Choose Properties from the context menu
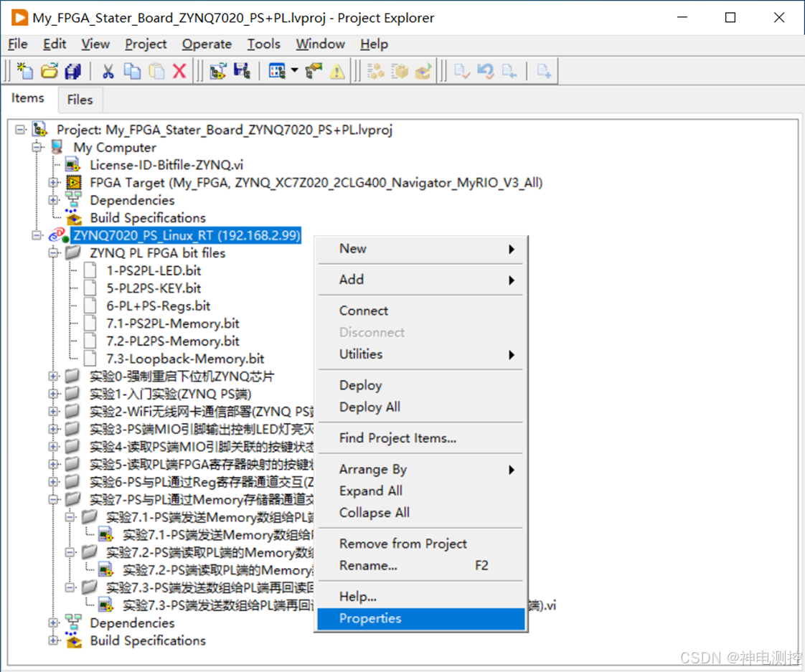The width and height of the screenshot is (805, 672). tap(421, 619)
